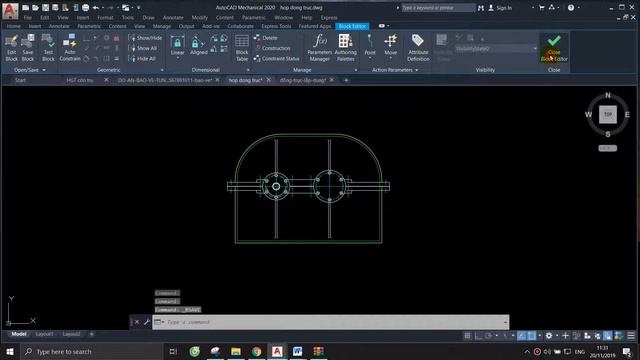Click the command line input field
640x360 pixels.
pyautogui.click(x=331, y=322)
